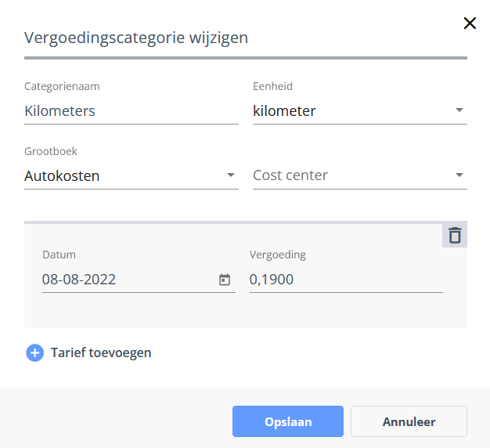This screenshot has height=448, width=490.
Task: Save changes with Opslaan button
Action: (288, 421)
